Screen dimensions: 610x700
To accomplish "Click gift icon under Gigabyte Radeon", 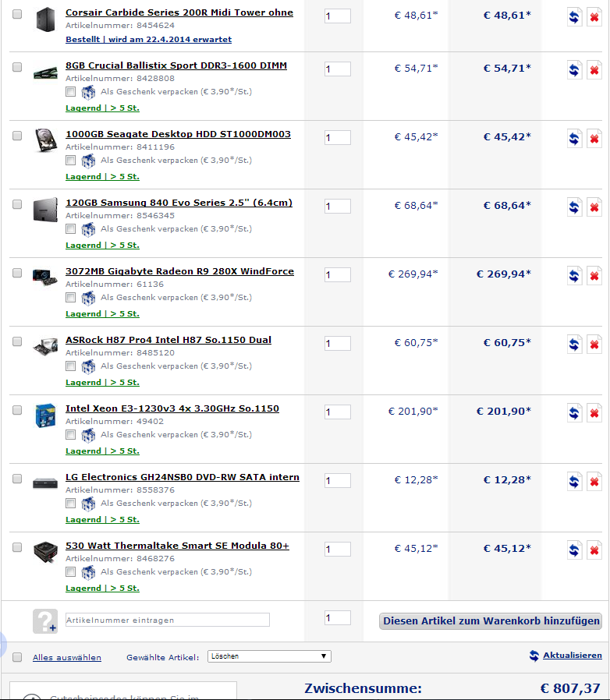I will point(88,298).
